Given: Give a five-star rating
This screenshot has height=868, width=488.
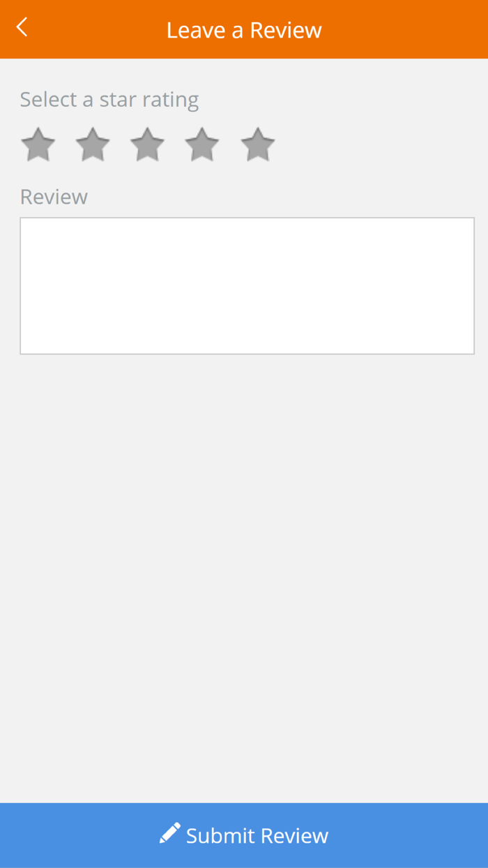Looking at the screenshot, I should pos(258,144).
